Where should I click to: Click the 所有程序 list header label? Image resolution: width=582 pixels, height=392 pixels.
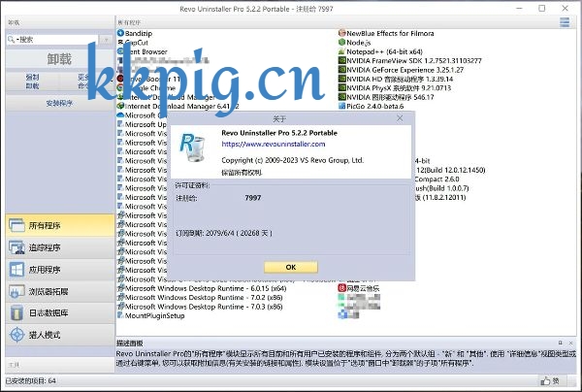tap(129, 22)
